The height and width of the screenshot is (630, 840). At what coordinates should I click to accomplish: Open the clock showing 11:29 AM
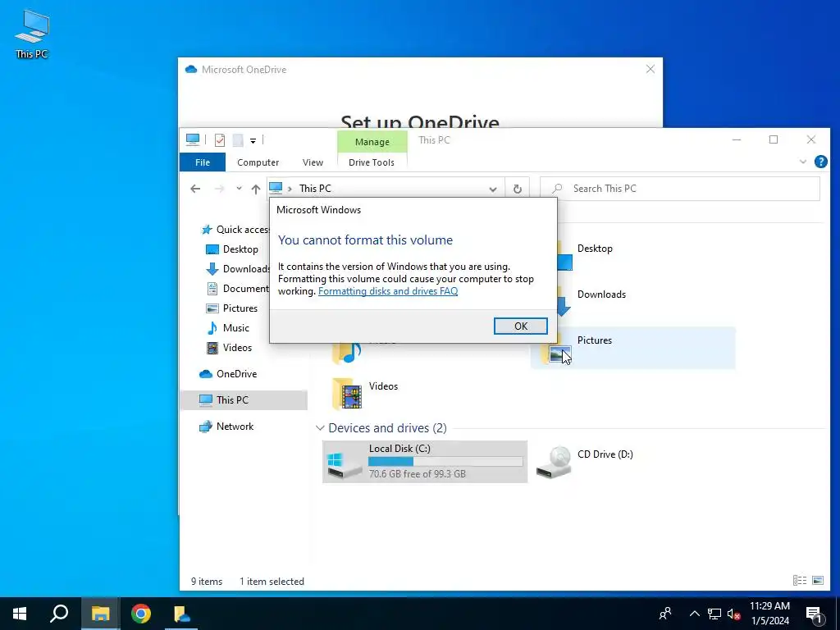click(x=769, y=614)
